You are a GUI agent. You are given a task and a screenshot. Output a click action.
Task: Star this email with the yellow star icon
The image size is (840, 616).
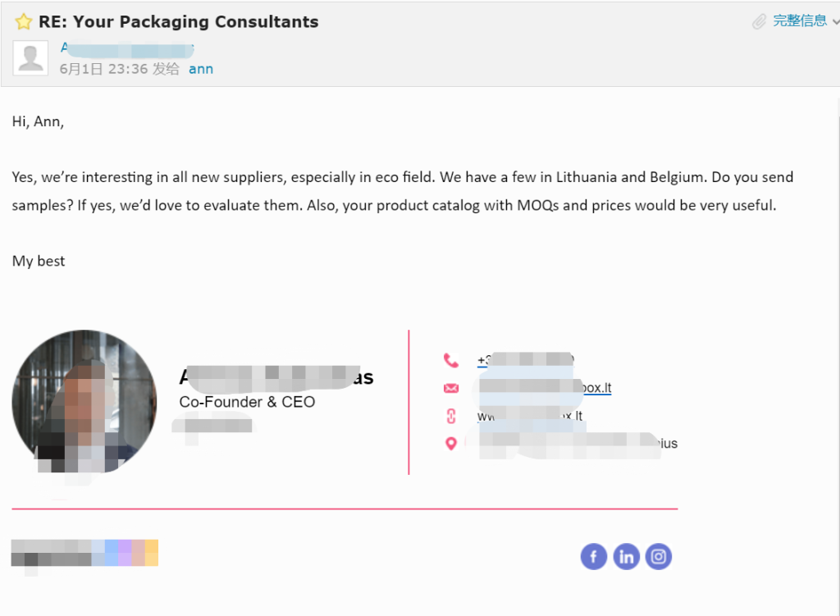pos(23,22)
